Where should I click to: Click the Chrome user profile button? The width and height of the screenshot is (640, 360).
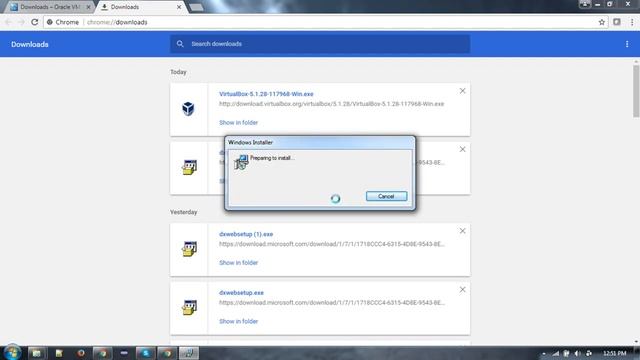point(585,4)
